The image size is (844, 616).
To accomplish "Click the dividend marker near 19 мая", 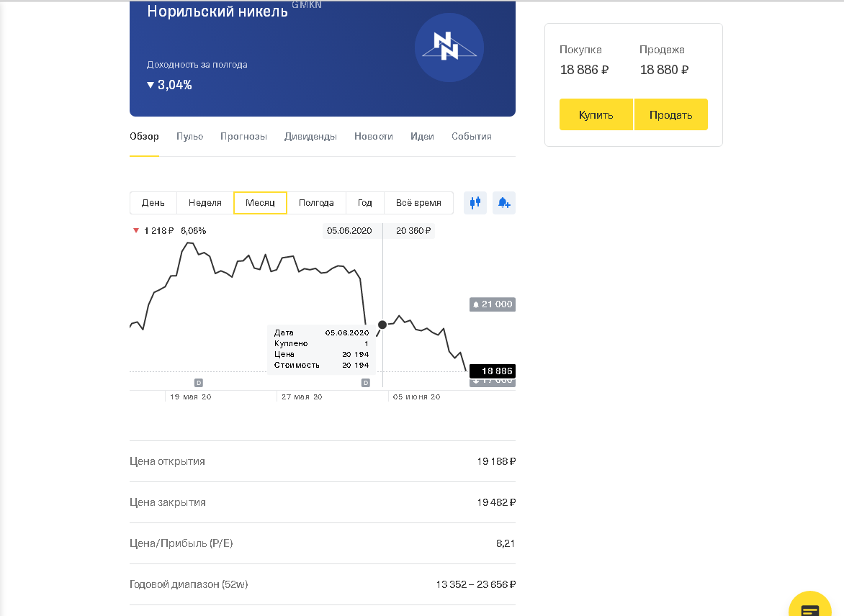I will [x=199, y=383].
